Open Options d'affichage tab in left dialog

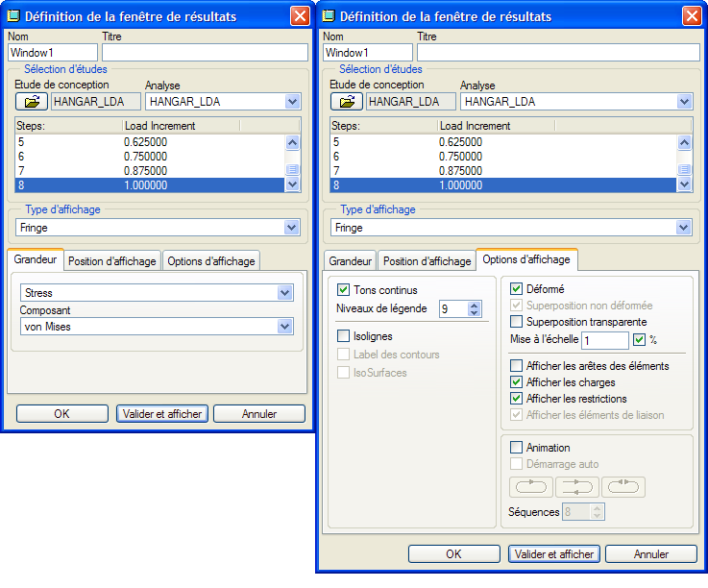tap(211, 261)
